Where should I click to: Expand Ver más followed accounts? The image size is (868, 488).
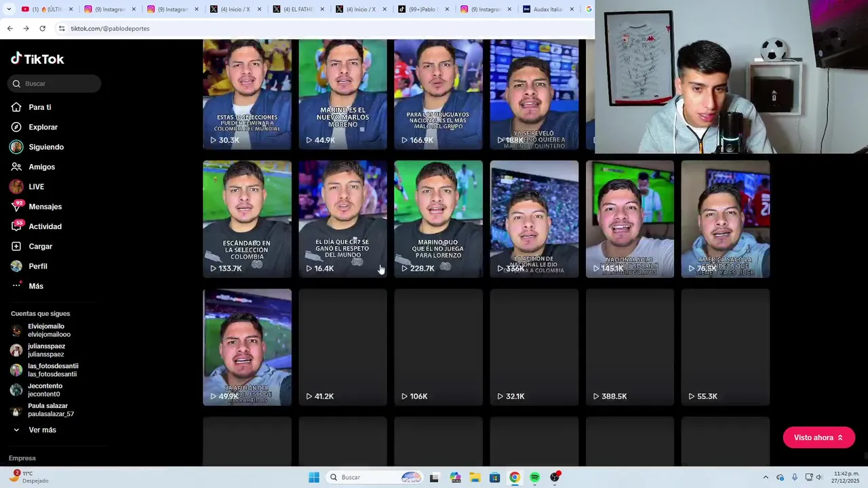pos(35,430)
